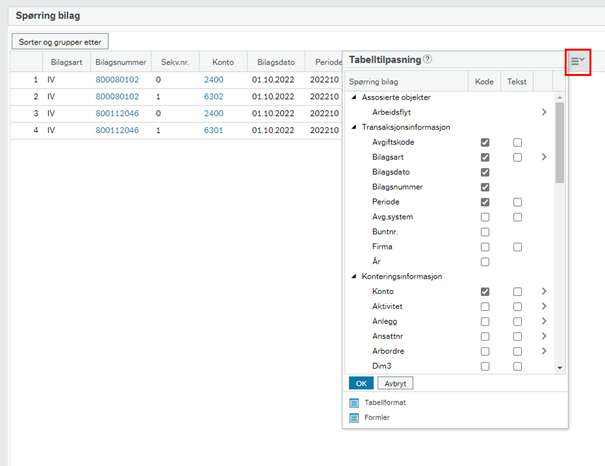605x466 pixels.
Task: Click the help icon beside Tabelltilpasning
Action: point(428,59)
